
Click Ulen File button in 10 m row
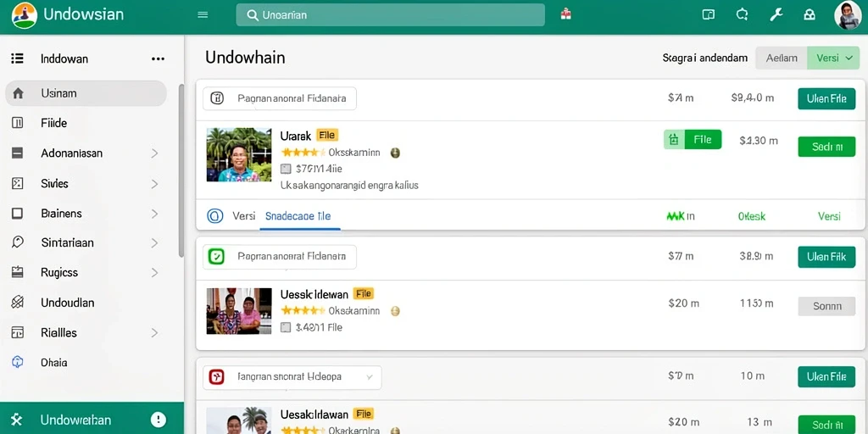click(x=826, y=376)
